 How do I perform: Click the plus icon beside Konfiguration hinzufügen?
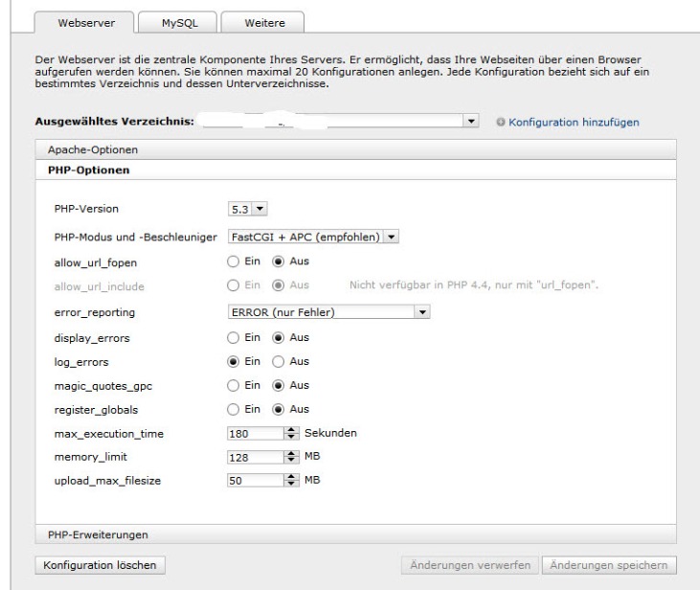pyautogui.click(x=501, y=122)
